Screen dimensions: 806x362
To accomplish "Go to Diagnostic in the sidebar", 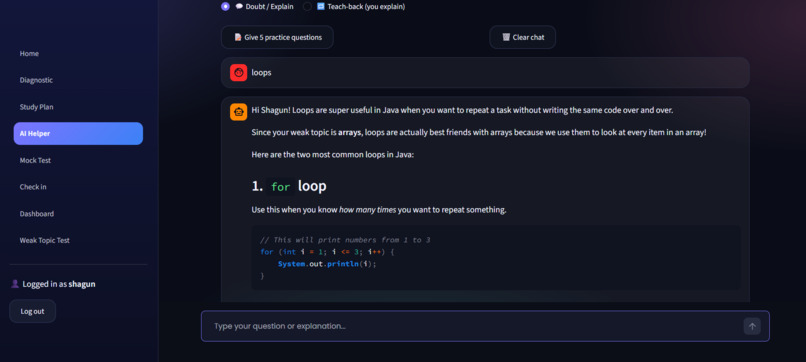I will pyautogui.click(x=36, y=80).
